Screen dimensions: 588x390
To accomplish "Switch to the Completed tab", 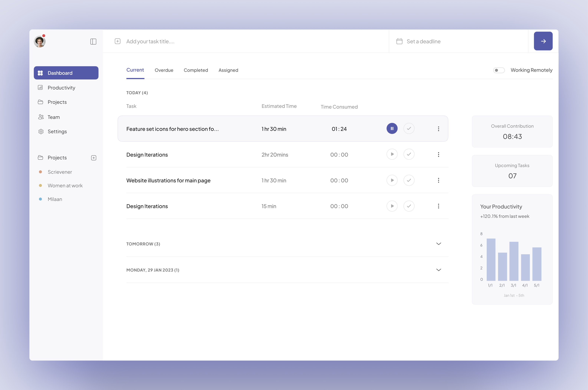I will coord(196,70).
